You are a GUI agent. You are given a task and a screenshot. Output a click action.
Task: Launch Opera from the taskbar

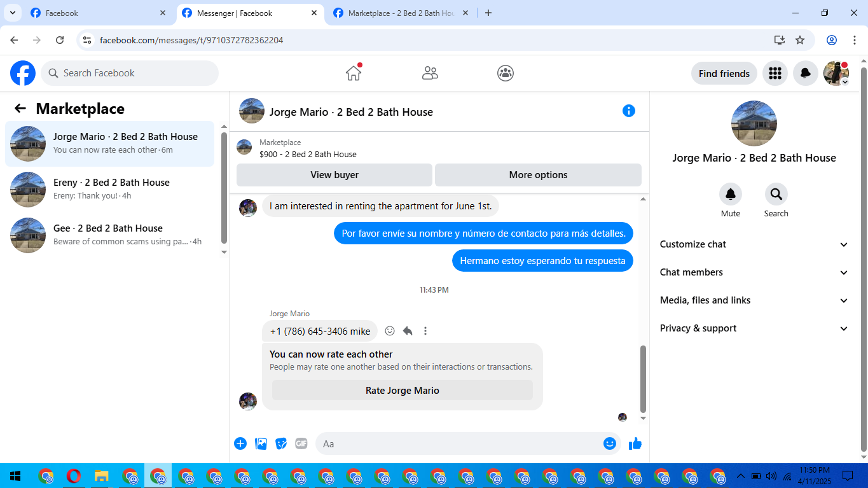coord(73,476)
